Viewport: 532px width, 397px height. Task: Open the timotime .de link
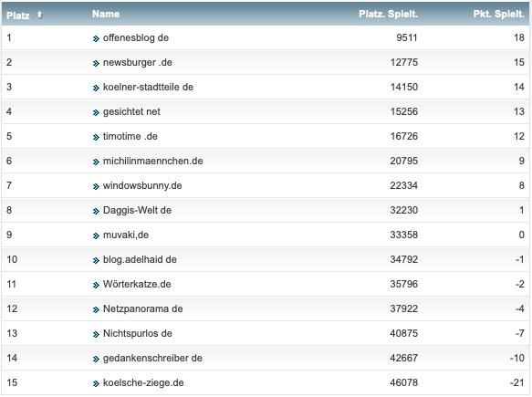point(130,136)
